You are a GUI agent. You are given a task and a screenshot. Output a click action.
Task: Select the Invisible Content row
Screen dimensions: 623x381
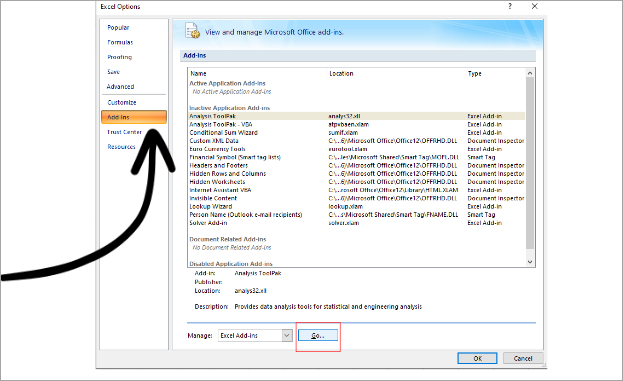pos(357,198)
